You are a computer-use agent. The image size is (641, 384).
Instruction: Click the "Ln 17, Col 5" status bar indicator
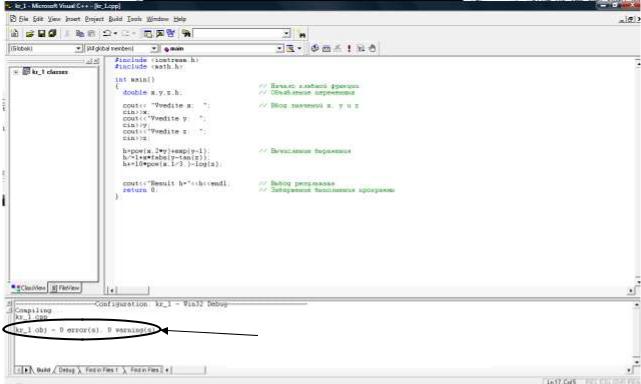click(x=561, y=381)
